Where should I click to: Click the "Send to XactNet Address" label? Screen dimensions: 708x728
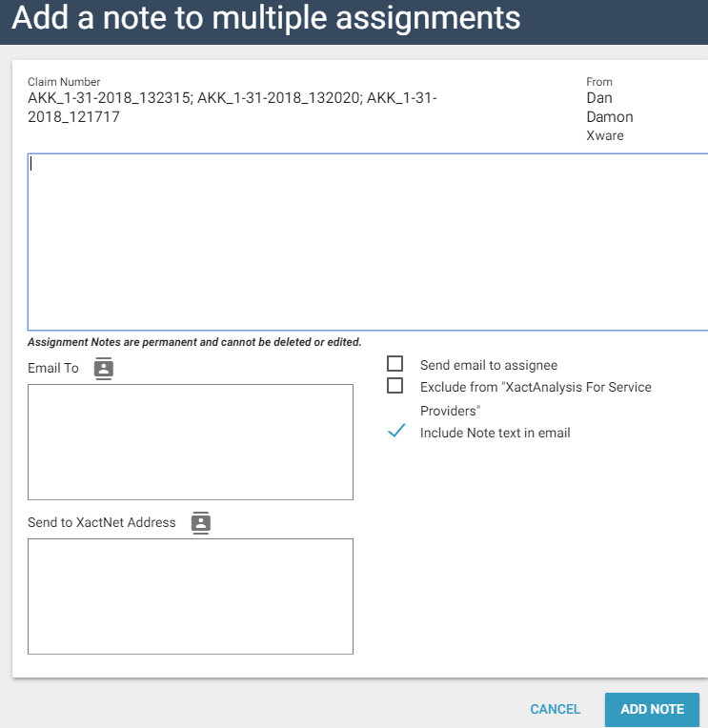102,522
